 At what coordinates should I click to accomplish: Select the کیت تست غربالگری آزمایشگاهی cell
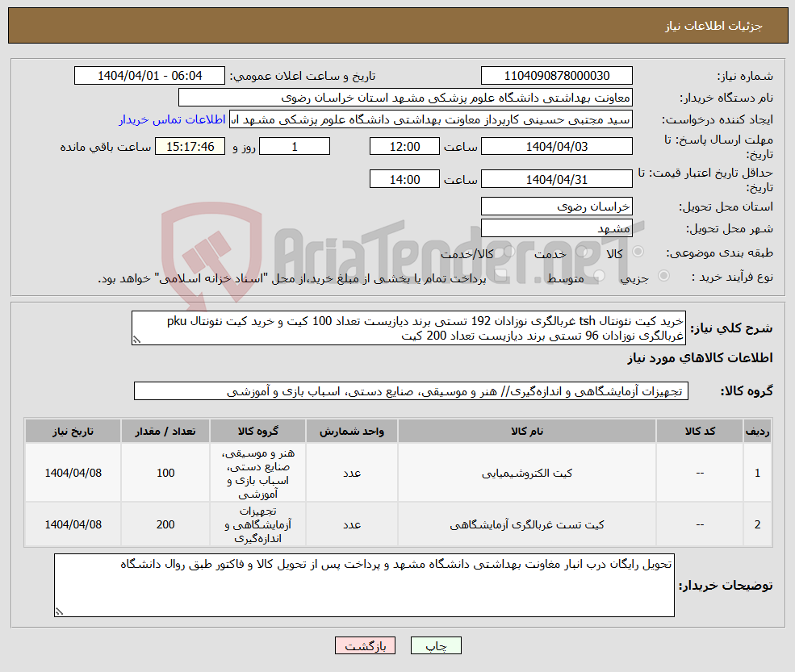(x=527, y=524)
